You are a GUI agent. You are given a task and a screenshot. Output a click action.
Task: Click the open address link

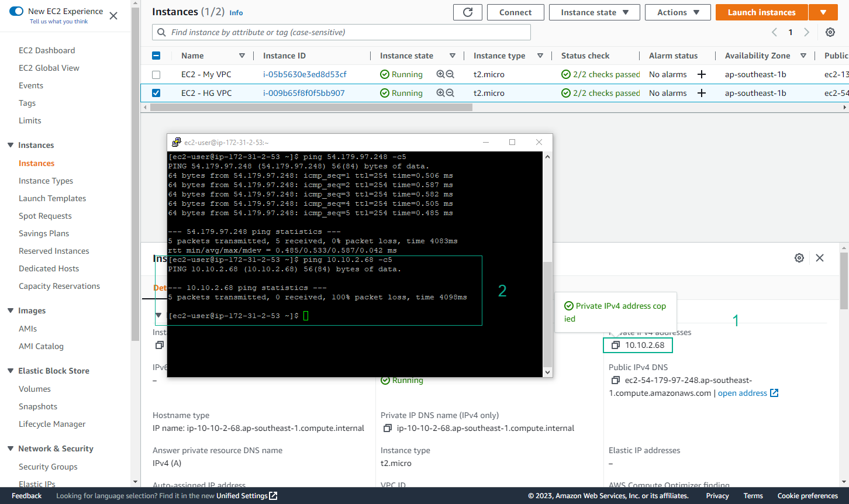tap(748, 393)
